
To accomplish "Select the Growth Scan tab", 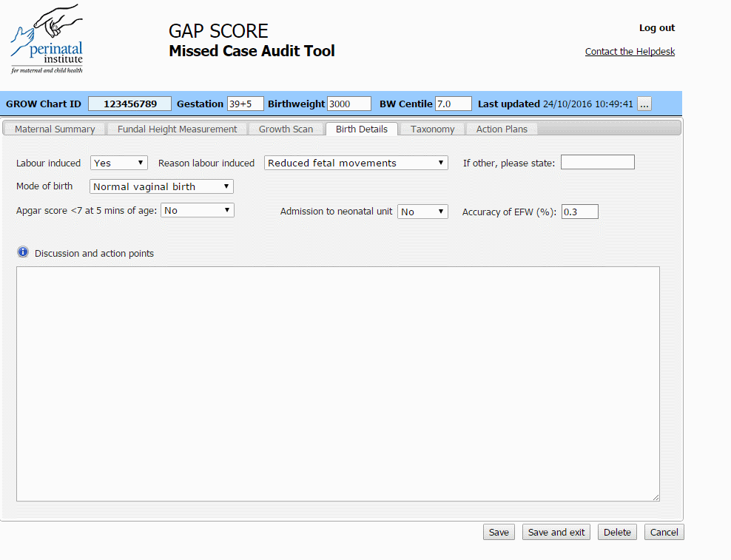I will [286, 129].
